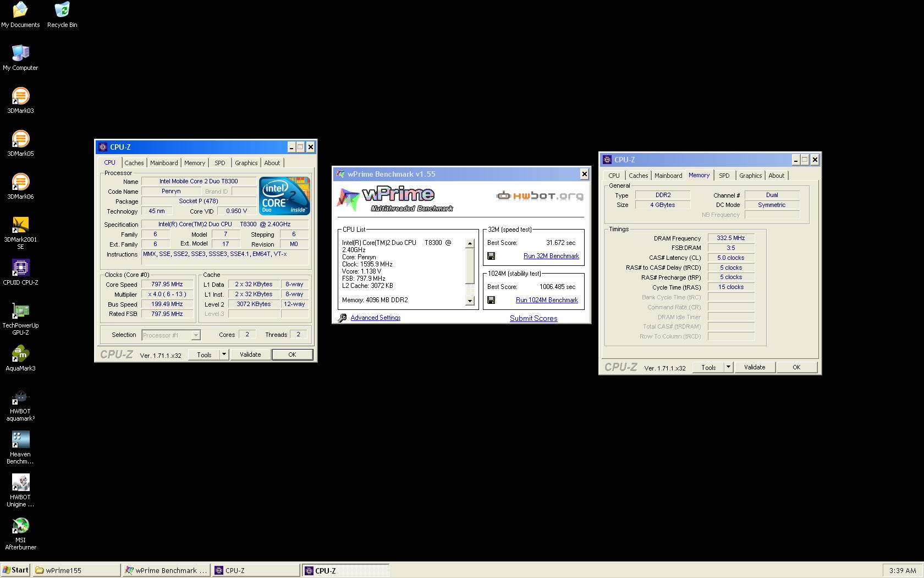924x578 pixels.
Task: Select the HWBOT aquamark³ shortcut
Action: click(x=20, y=405)
